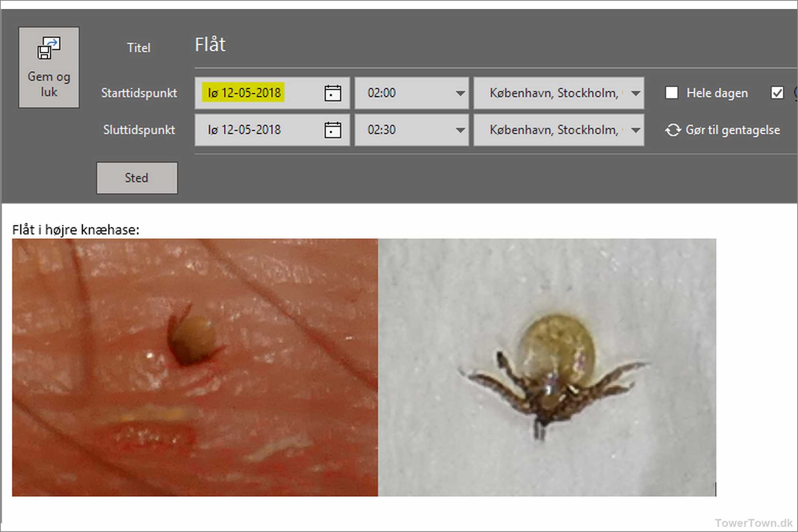798x532 pixels.
Task: Open the end time zone København dropdown
Action: point(636,130)
